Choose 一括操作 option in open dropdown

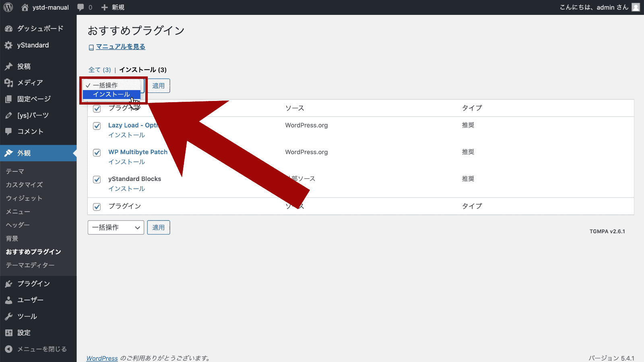[x=111, y=85]
